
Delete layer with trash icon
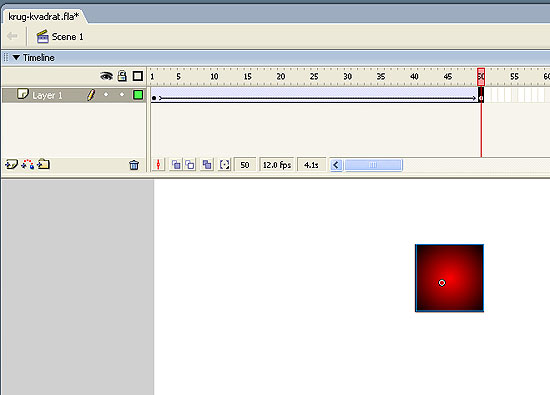134,165
